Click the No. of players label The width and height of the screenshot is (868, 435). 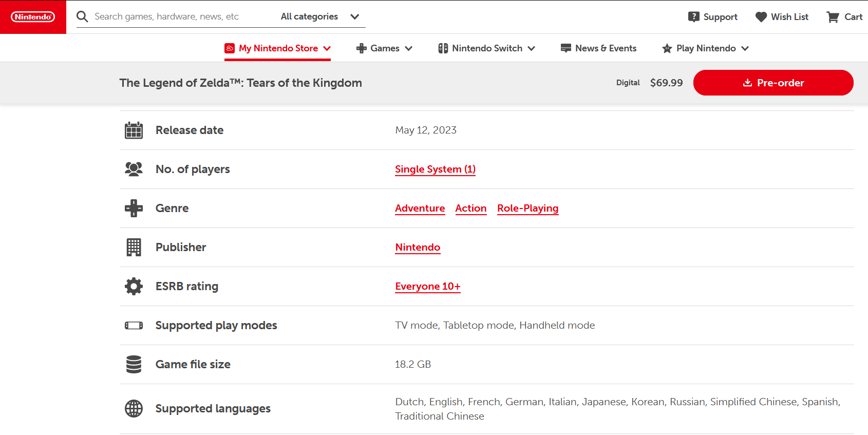[x=193, y=169]
